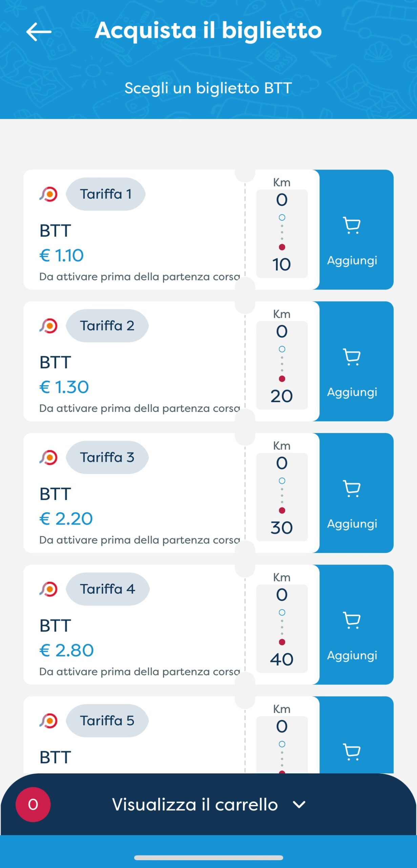Viewport: 417px width, 868px height.
Task: Tap the € 1.30 ticket price
Action: [x=64, y=387]
